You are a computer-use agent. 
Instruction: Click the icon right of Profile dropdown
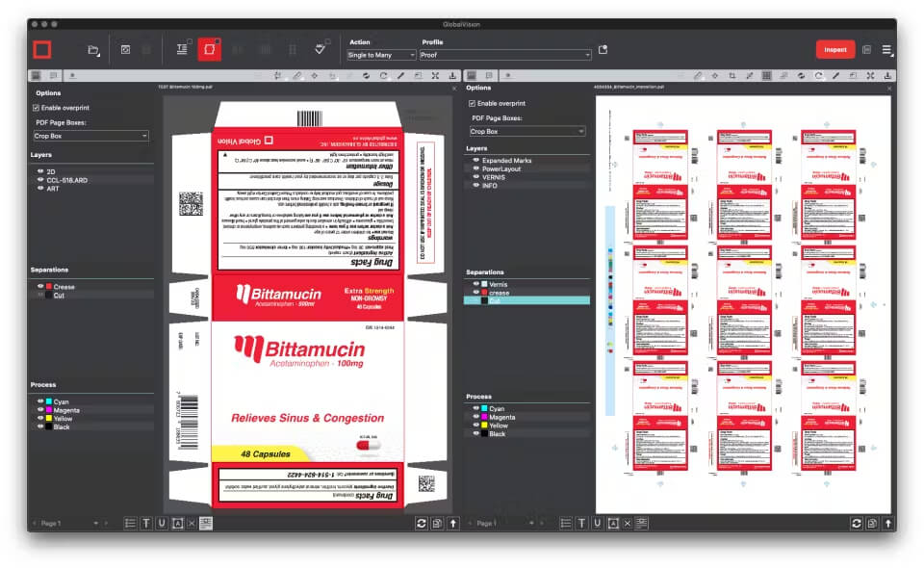603,50
